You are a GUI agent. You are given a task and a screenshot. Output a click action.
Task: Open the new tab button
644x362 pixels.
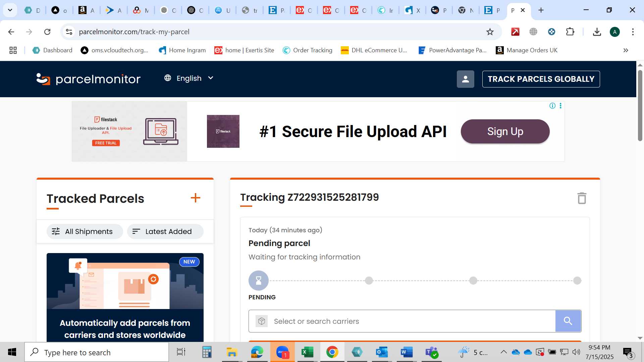[x=541, y=10]
